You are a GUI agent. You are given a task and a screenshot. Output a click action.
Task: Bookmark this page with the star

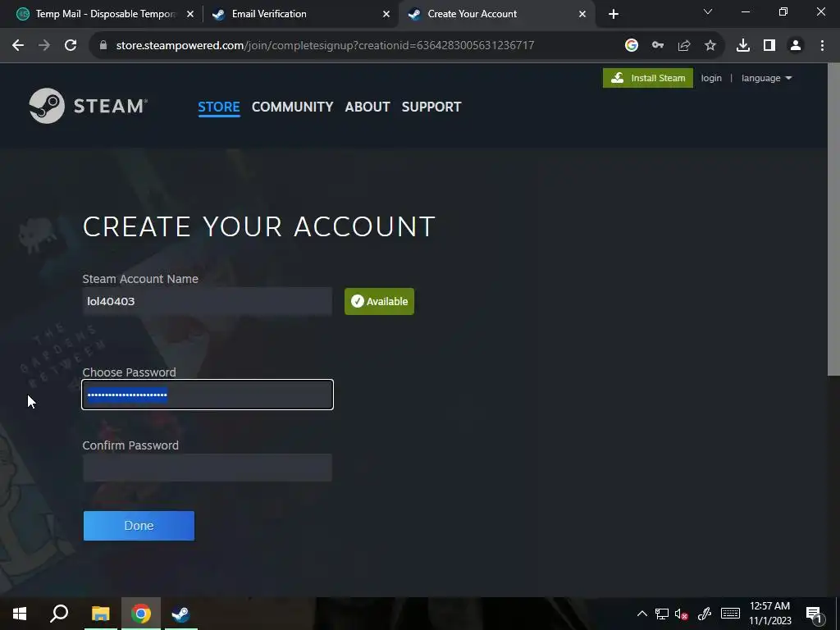[710, 46]
